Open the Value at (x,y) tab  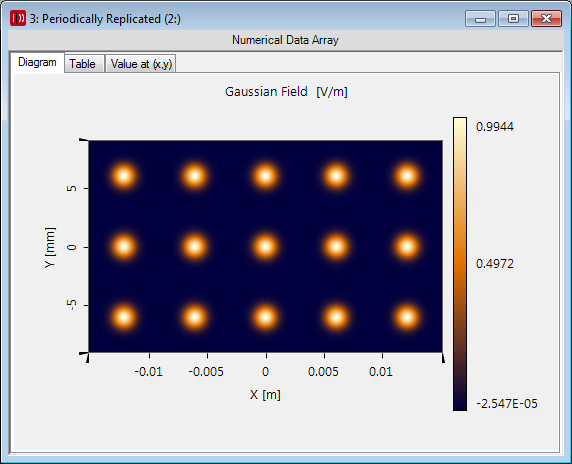[141, 64]
